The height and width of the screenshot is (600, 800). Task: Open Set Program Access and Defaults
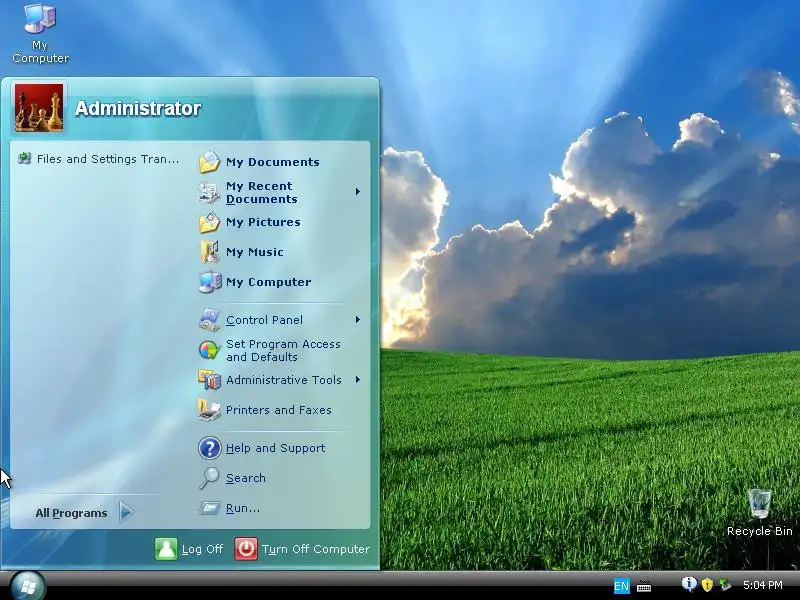click(283, 351)
